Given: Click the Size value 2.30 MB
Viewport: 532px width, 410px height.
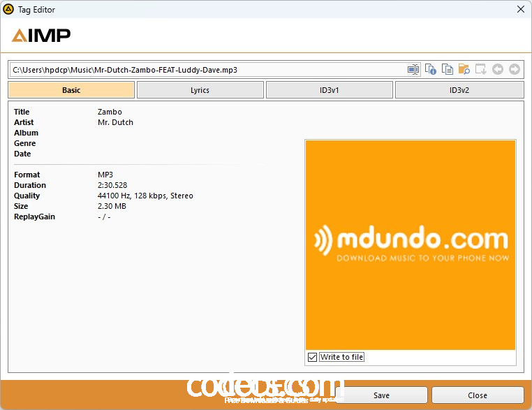Looking at the screenshot, I should coord(112,206).
